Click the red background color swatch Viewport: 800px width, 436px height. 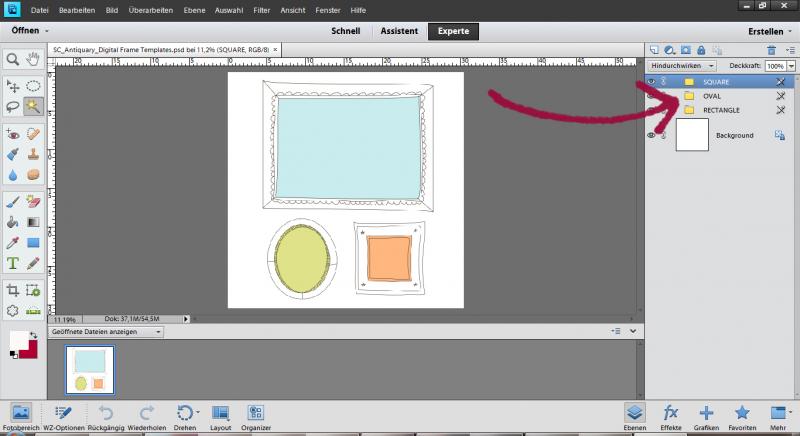[x=30, y=349]
